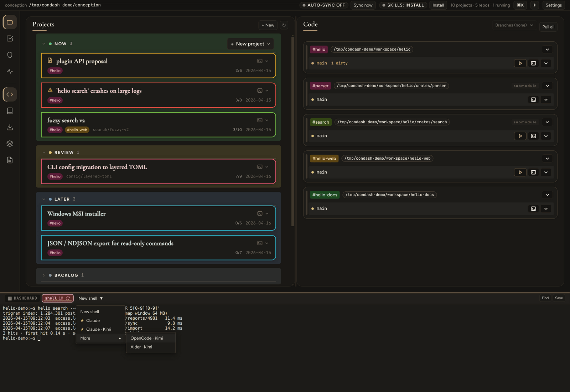The width and height of the screenshot is (570, 392).
Task: Choose OpenCode · Kimi from submenu
Action: click(151, 338)
